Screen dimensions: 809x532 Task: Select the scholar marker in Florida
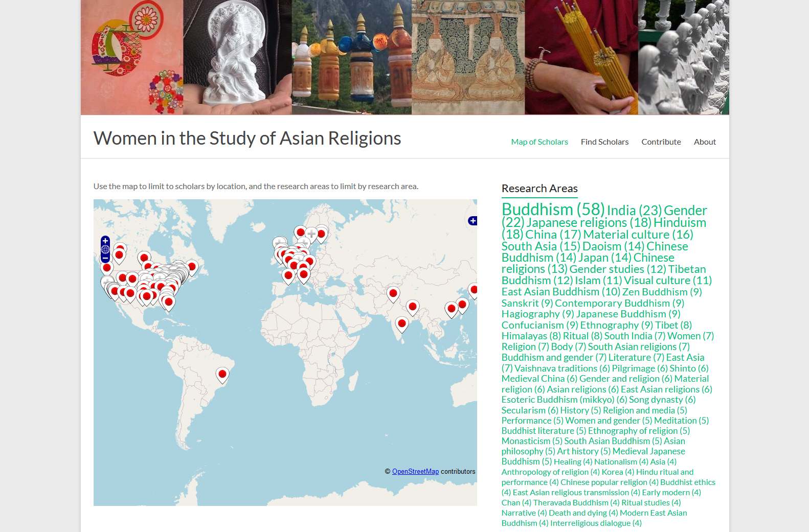(x=169, y=303)
